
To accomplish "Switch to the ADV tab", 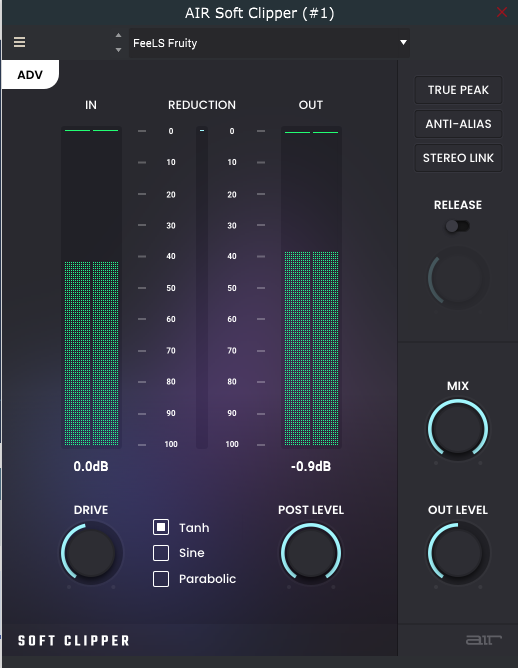I will tap(30, 75).
